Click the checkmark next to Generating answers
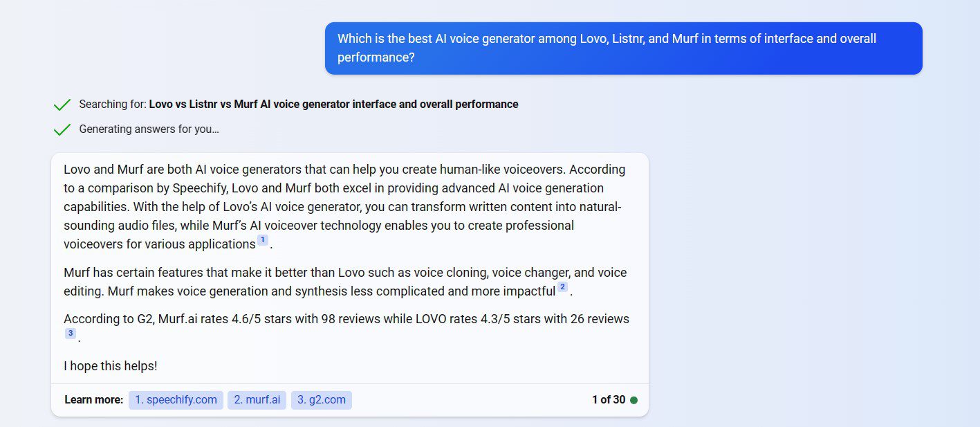 point(62,129)
